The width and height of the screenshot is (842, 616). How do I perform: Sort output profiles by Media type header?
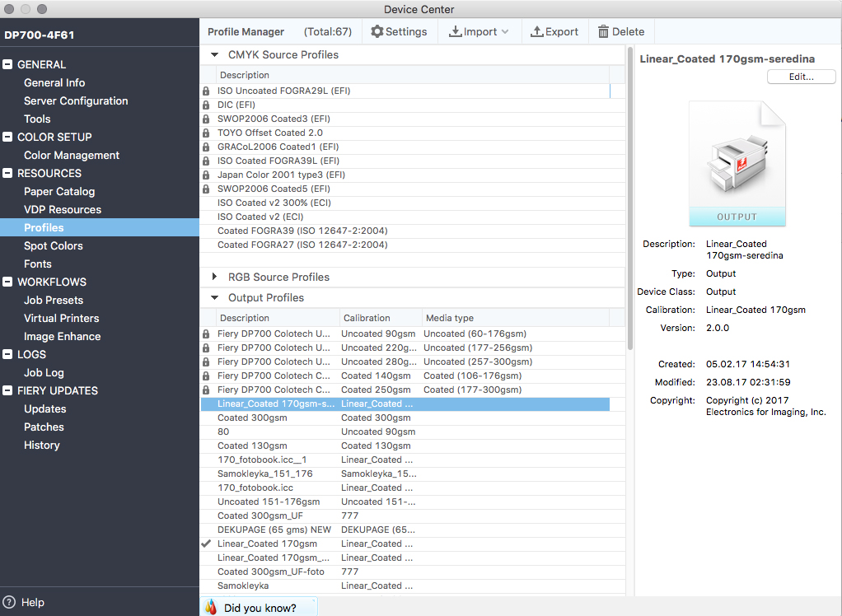pyautogui.click(x=516, y=318)
